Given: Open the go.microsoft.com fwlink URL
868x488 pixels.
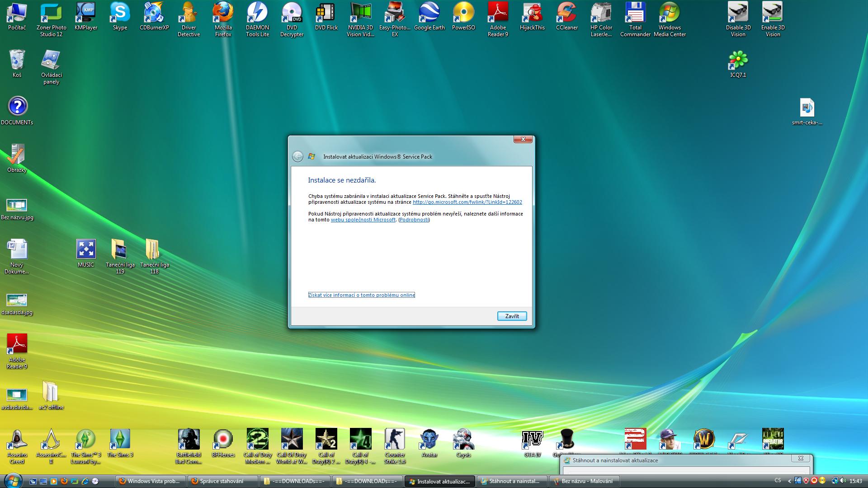Looking at the screenshot, I should click(x=467, y=202).
